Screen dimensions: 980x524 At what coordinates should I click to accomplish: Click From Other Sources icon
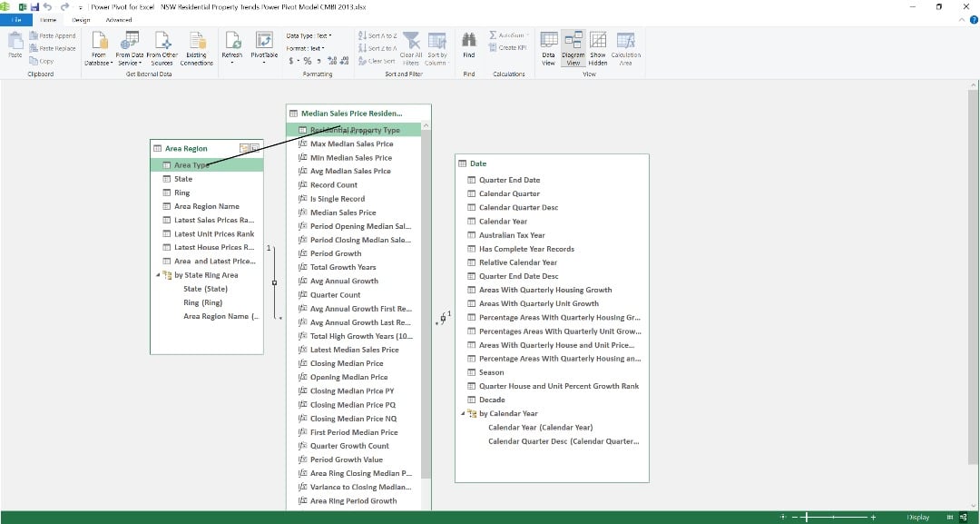click(x=162, y=41)
